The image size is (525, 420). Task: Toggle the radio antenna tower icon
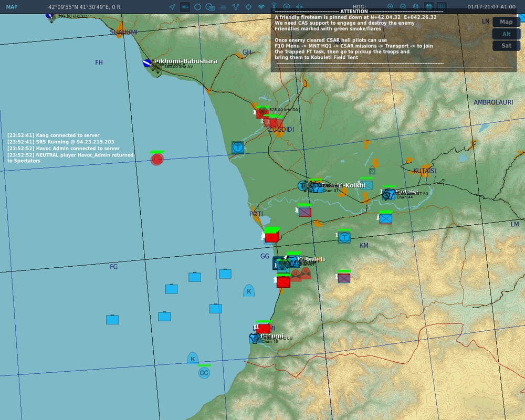pyautogui.click(x=274, y=6)
